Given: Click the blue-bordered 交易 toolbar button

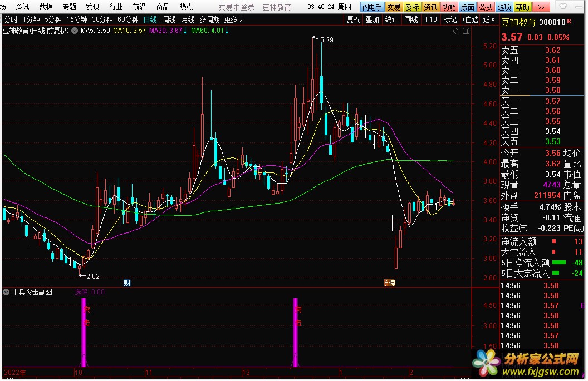Looking at the screenshot, I should point(394,7).
